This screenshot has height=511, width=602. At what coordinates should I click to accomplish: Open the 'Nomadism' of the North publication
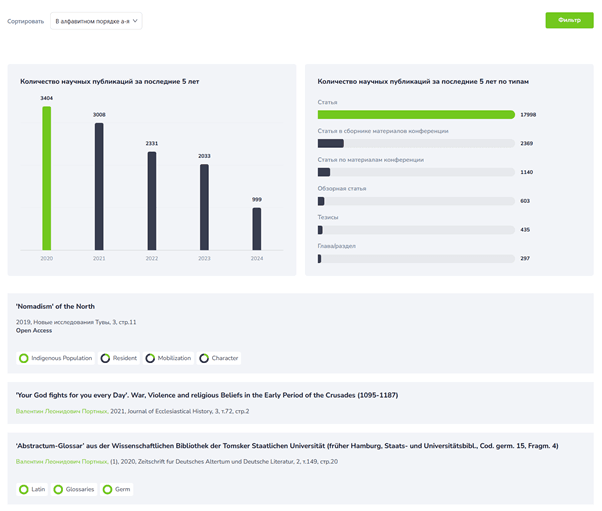tap(55, 306)
